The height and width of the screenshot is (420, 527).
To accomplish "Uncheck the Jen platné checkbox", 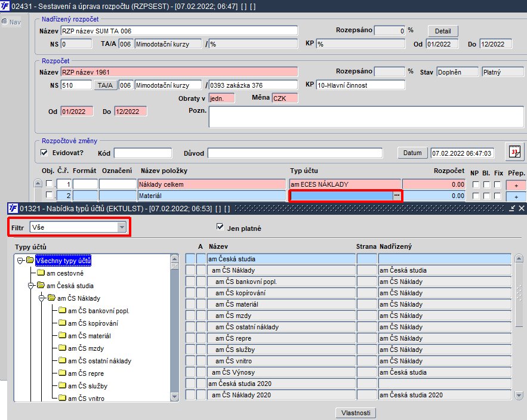I will tap(220, 227).
